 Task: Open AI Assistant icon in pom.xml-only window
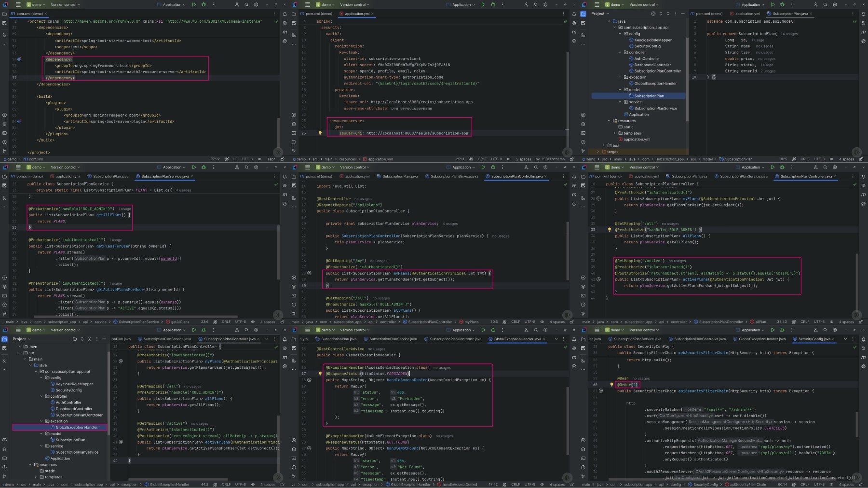coord(285,23)
